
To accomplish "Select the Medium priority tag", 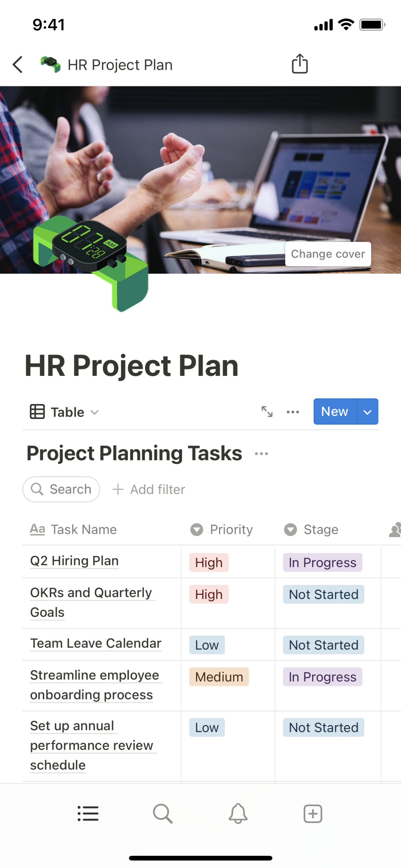I will (219, 677).
